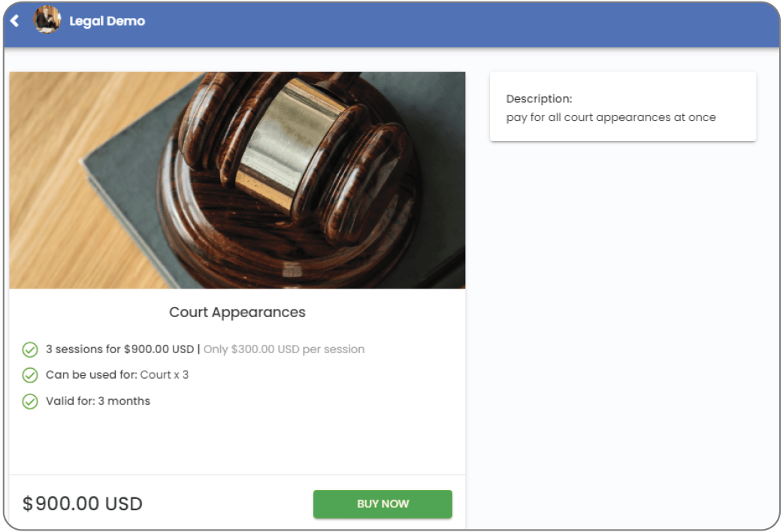Click the Legal Demo header title

point(107,21)
